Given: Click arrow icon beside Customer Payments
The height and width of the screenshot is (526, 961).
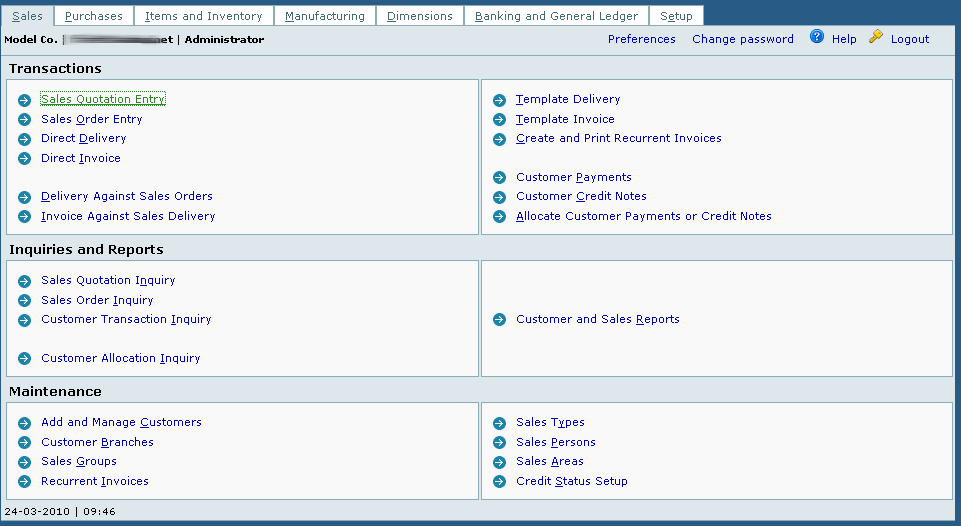Looking at the screenshot, I should [x=499, y=178].
